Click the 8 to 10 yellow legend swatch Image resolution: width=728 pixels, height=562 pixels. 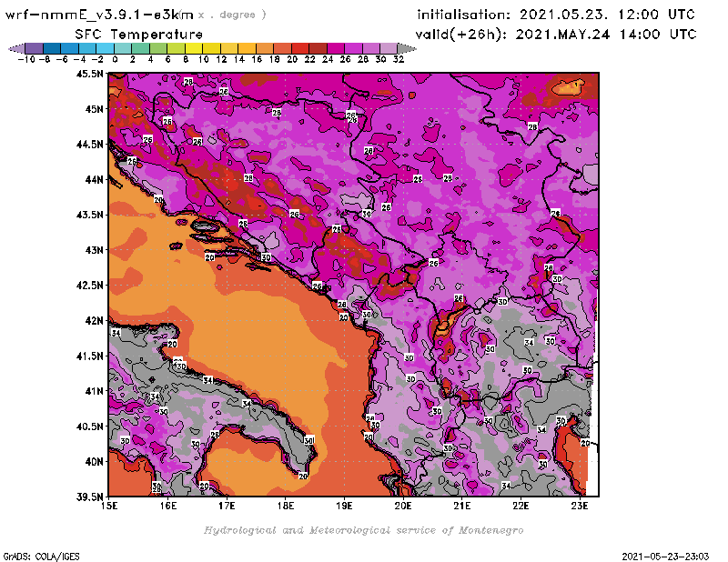pyautogui.click(x=194, y=48)
